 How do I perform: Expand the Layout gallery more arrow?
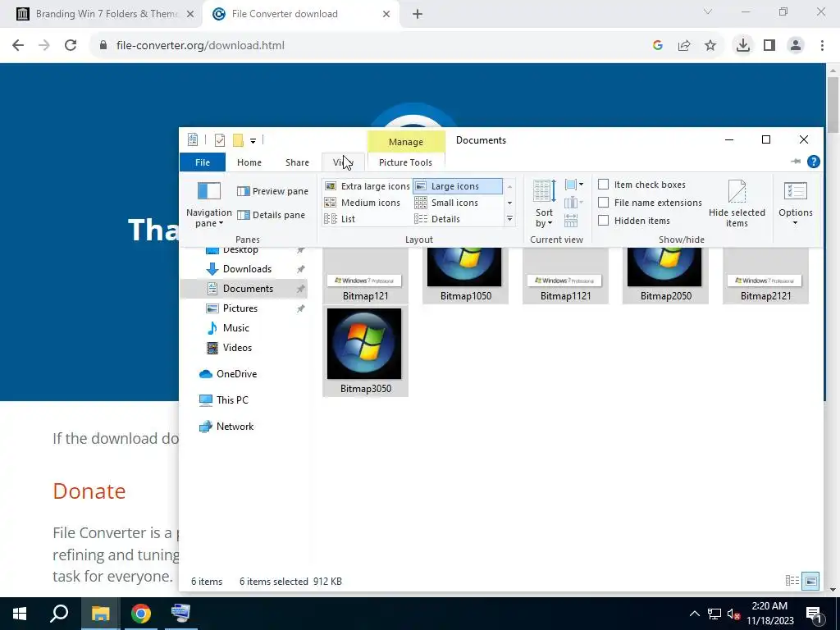point(509,218)
